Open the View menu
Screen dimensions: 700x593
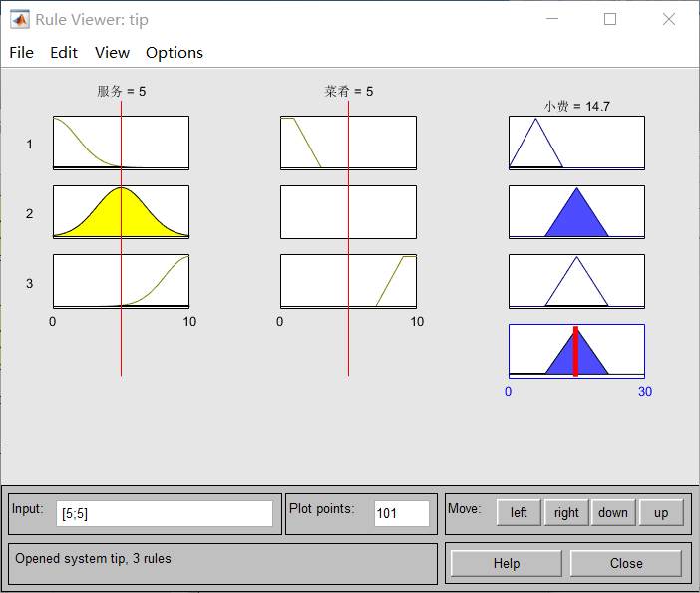pos(112,53)
